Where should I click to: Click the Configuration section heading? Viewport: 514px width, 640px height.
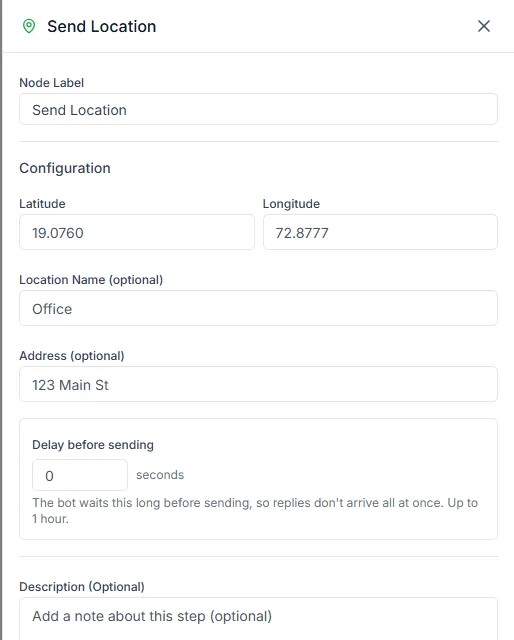[65, 168]
